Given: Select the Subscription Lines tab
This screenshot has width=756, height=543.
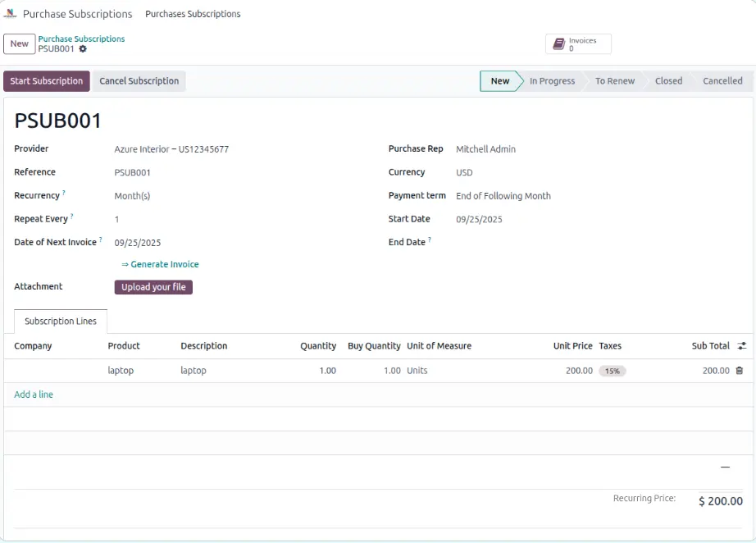Looking at the screenshot, I should tap(61, 322).
